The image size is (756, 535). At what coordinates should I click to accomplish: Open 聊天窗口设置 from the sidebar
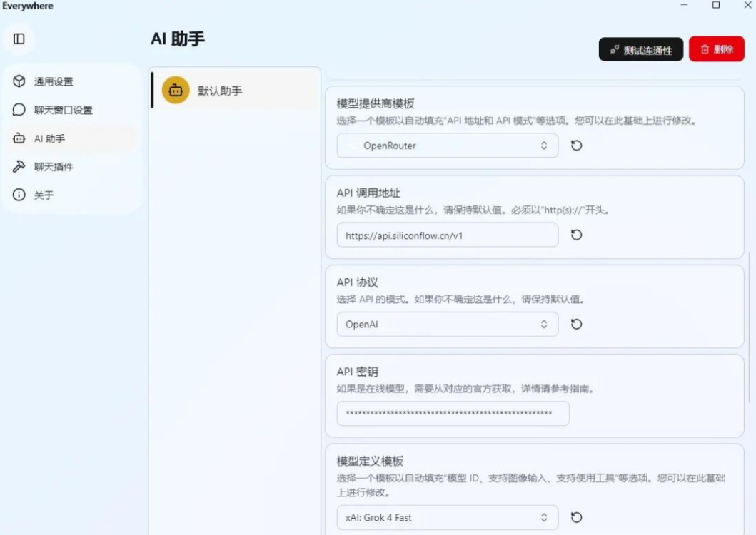(x=63, y=110)
